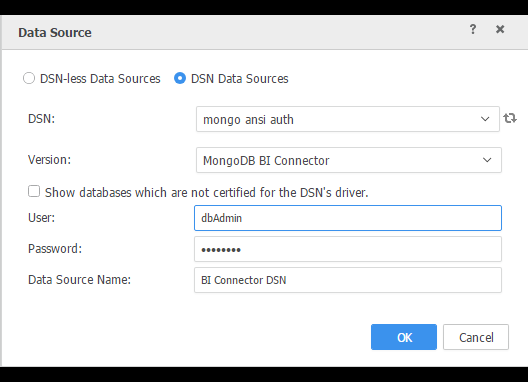Open the Version dropdown
The height and width of the screenshot is (382, 528).
(349, 160)
